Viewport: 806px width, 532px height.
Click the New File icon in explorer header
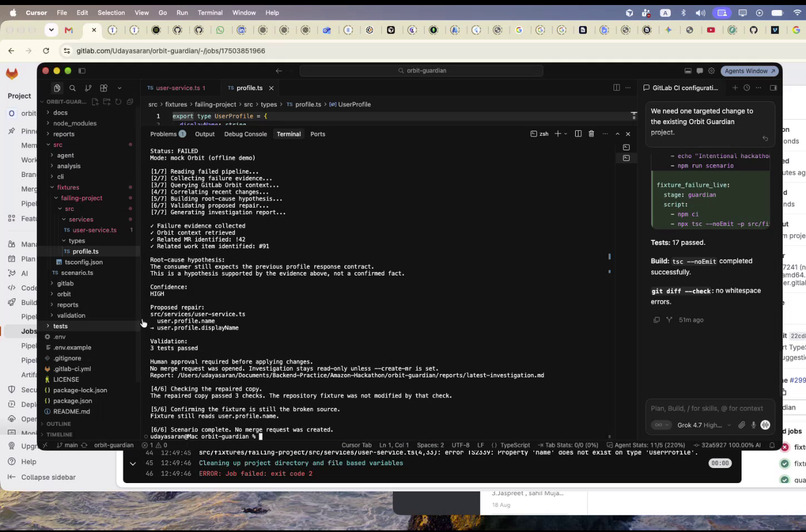95,102
